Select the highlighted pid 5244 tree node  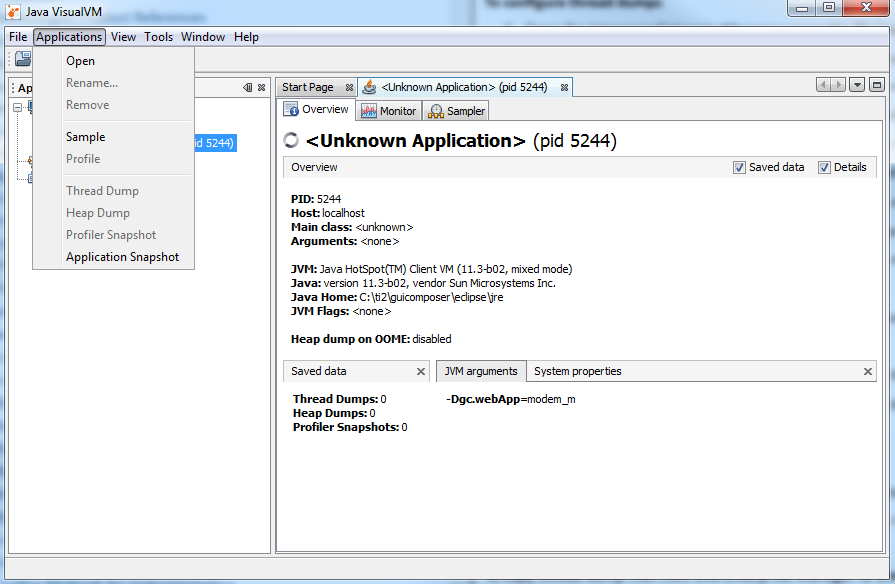215,143
